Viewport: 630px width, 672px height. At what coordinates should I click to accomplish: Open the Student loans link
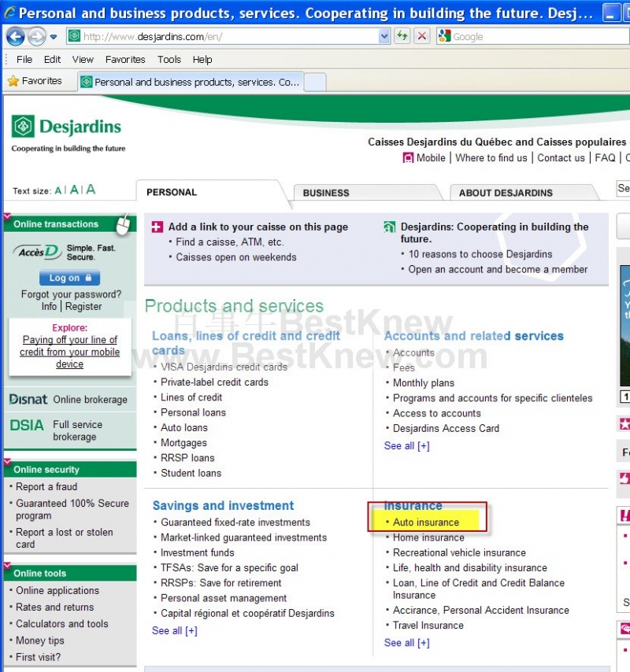[191, 473]
